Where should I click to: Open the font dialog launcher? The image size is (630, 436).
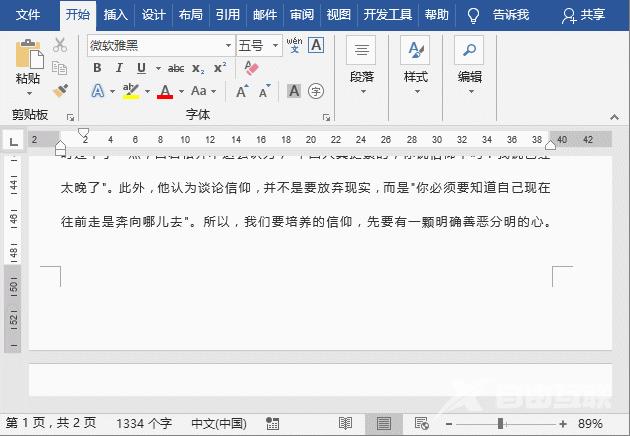326,117
